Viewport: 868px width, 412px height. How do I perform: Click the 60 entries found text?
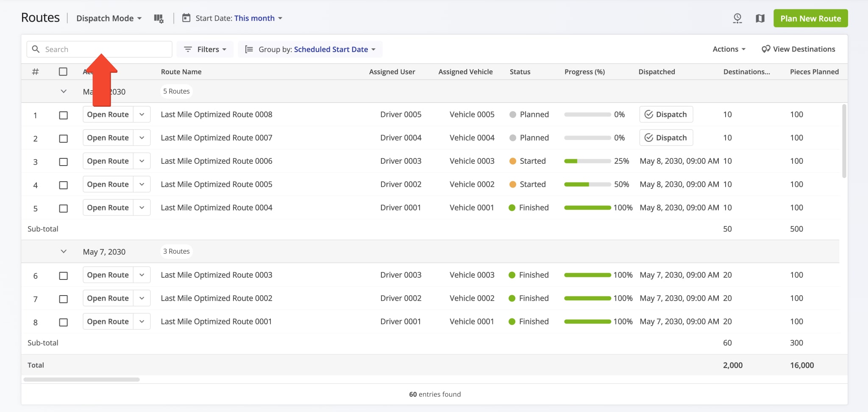coord(435,394)
